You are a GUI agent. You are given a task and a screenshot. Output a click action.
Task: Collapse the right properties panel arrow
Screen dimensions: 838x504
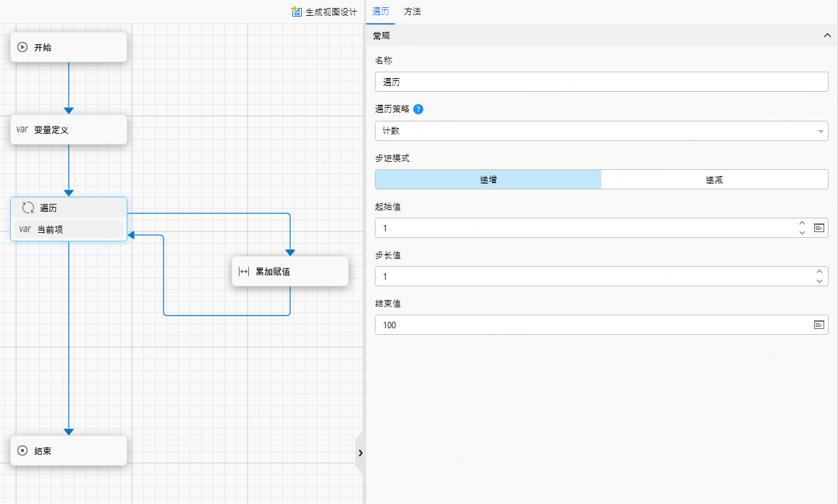pos(360,453)
